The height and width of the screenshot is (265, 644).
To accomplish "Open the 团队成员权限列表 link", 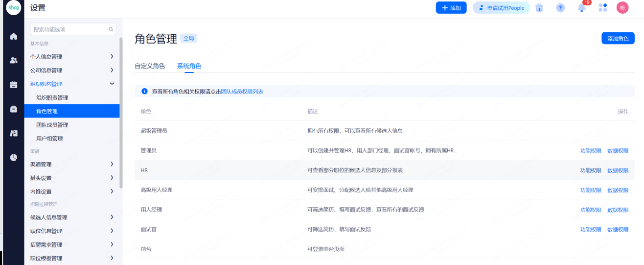I will (242, 92).
